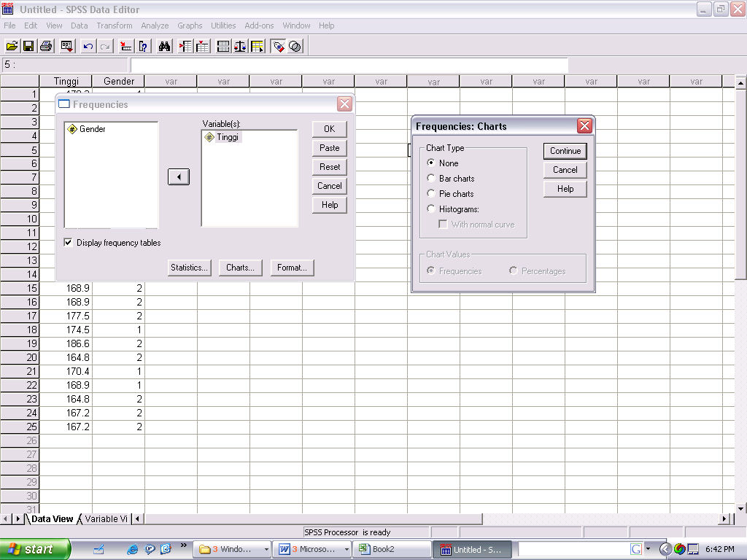
Task: Expand the quick launch chevron
Action: 183,545
